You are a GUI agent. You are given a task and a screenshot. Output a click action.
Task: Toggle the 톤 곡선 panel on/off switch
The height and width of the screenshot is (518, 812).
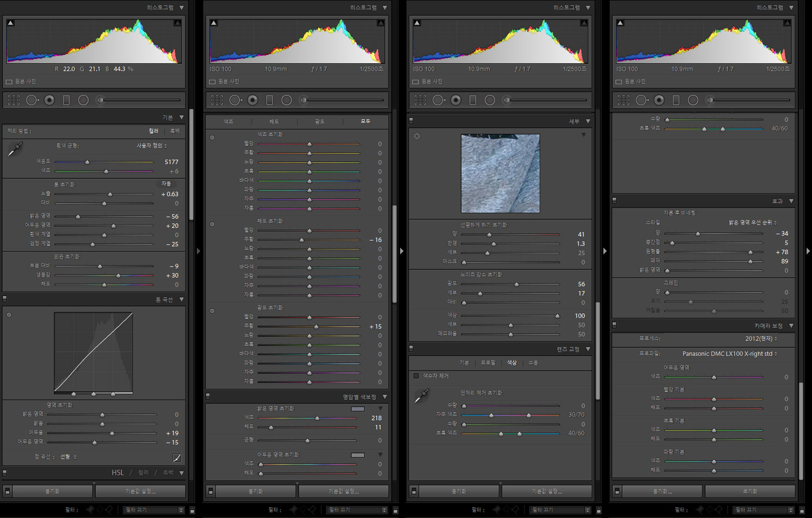point(5,299)
